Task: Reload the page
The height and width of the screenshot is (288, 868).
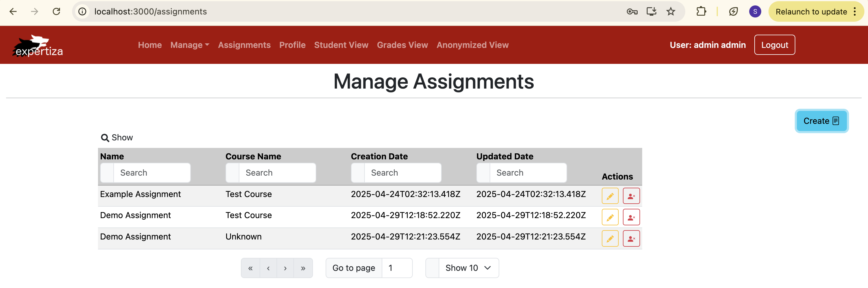Action: pyautogui.click(x=56, y=11)
